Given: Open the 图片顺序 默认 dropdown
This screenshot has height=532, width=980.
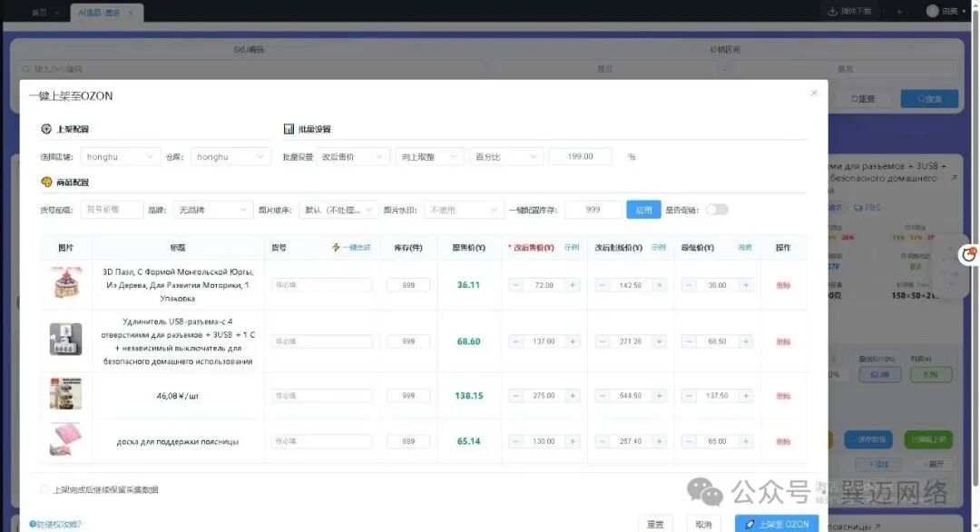Looking at the screenshot, I should [x=338, y=210].
